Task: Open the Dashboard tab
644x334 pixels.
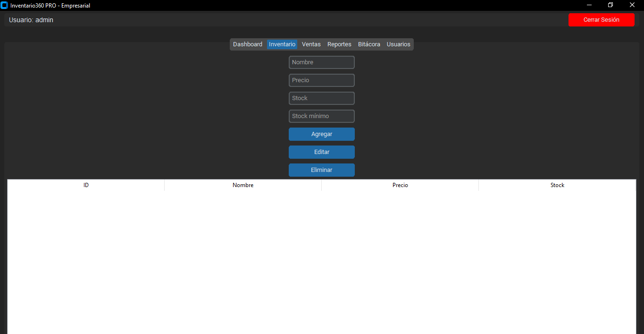Action: (248, 44)
